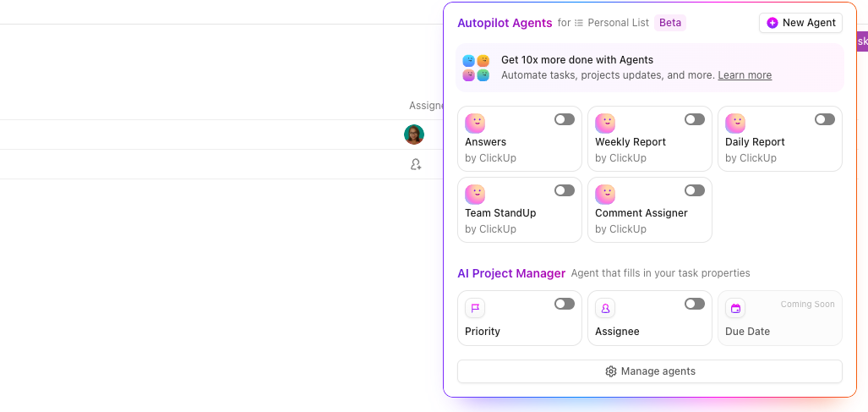
Task: Enable the Priority AI Project Manager toggle
Action: [565, 304]
